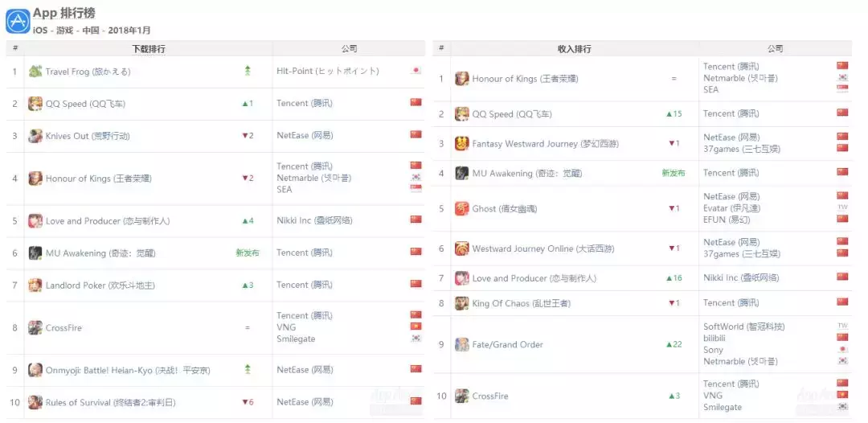Open Rules of Survival title link
Image resolution: width=868 pixels, height=423 pixels.
(x=111, y=402)
